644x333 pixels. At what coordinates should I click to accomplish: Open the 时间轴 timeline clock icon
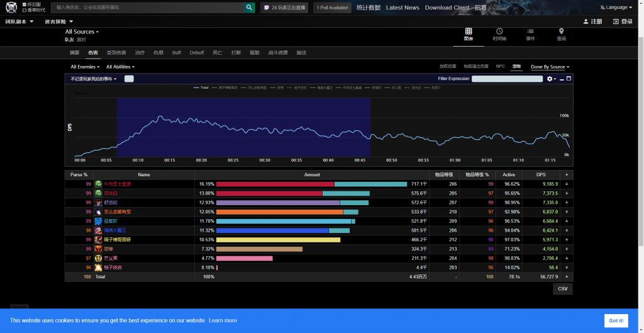pyautogui.click(x=499, y=31)
